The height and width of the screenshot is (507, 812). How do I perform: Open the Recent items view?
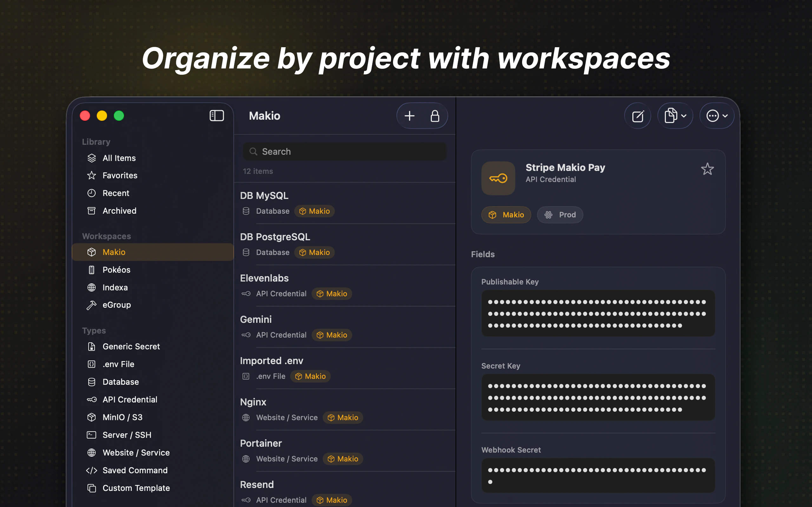[x=116, y=193]
